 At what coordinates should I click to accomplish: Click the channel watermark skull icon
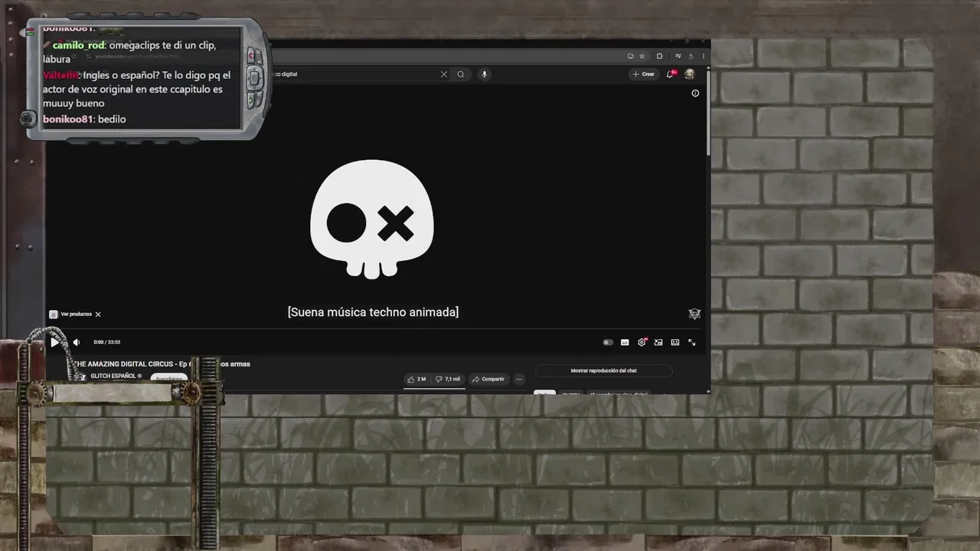tap(694, 314)
